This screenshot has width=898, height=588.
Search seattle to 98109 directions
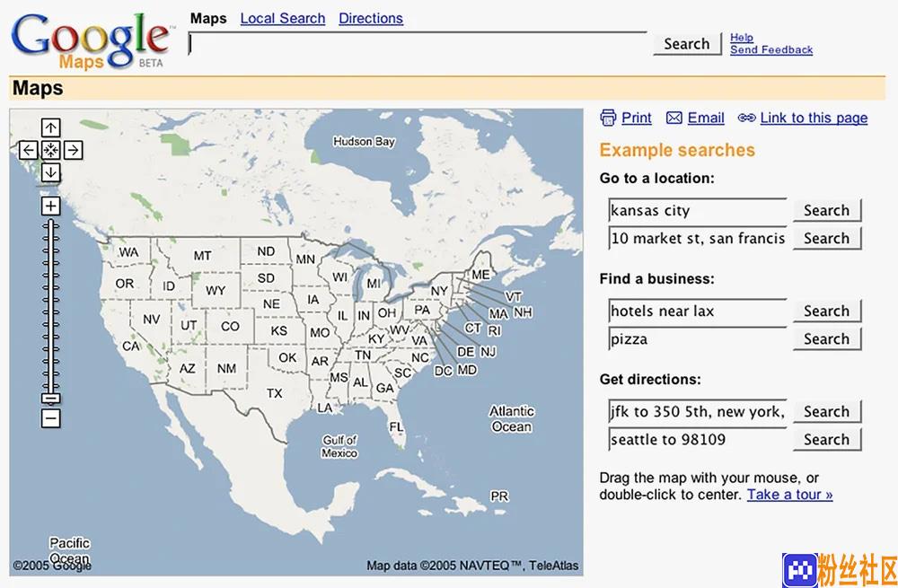pos(827,439)
